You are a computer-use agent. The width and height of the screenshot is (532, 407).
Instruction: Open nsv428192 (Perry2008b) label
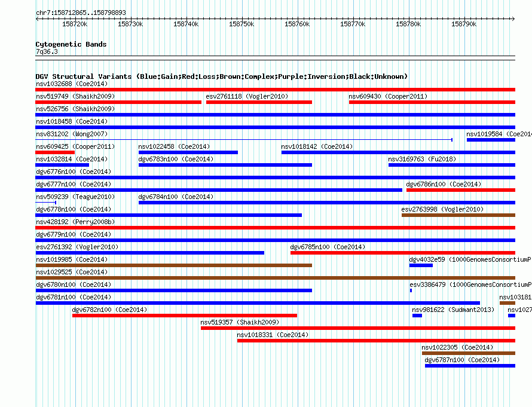75,222
